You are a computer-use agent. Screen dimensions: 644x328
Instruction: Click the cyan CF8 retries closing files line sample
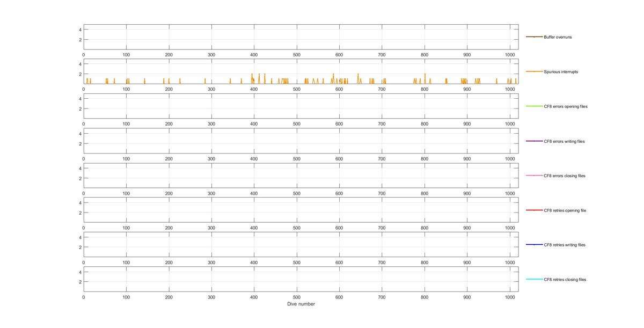tap(535, 279)
